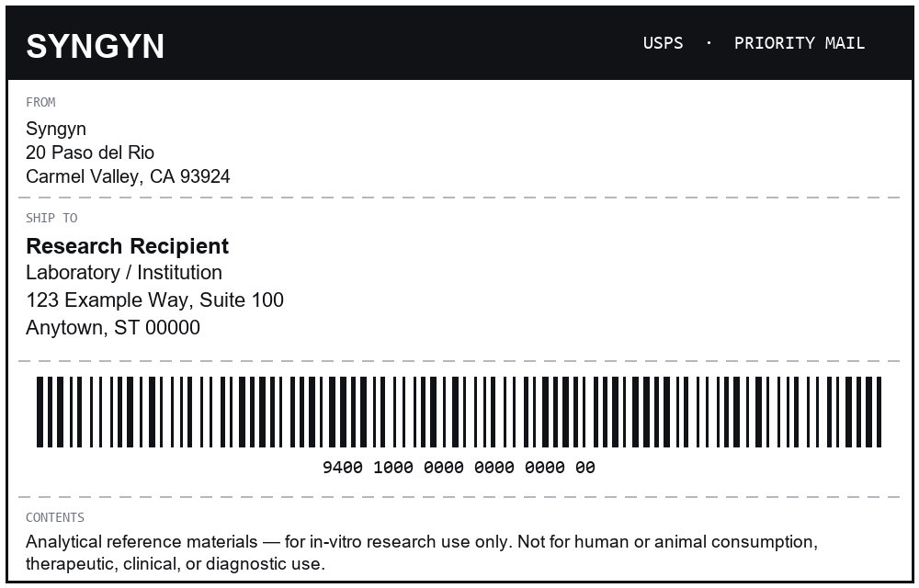Click the CONTENTS section label

coord(55,518)
